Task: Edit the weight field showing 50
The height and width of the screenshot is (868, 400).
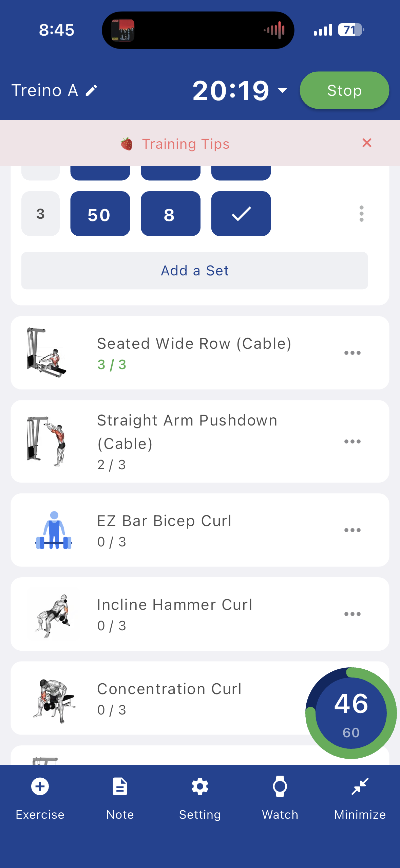Action: point(100,214)
